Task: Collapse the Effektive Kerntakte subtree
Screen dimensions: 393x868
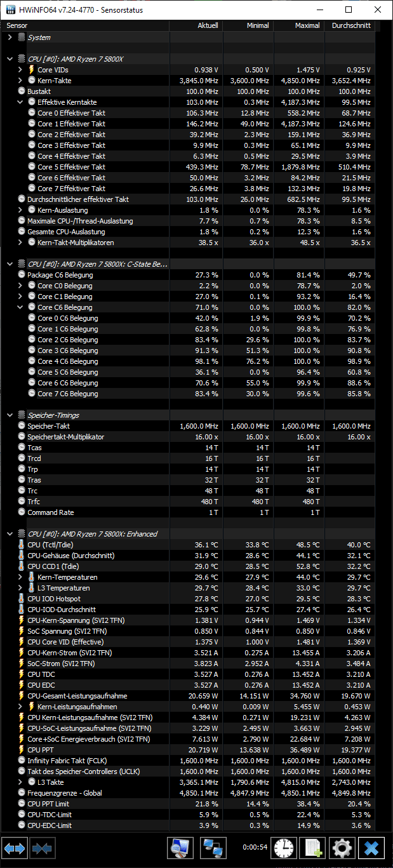Action: point(20,102)
